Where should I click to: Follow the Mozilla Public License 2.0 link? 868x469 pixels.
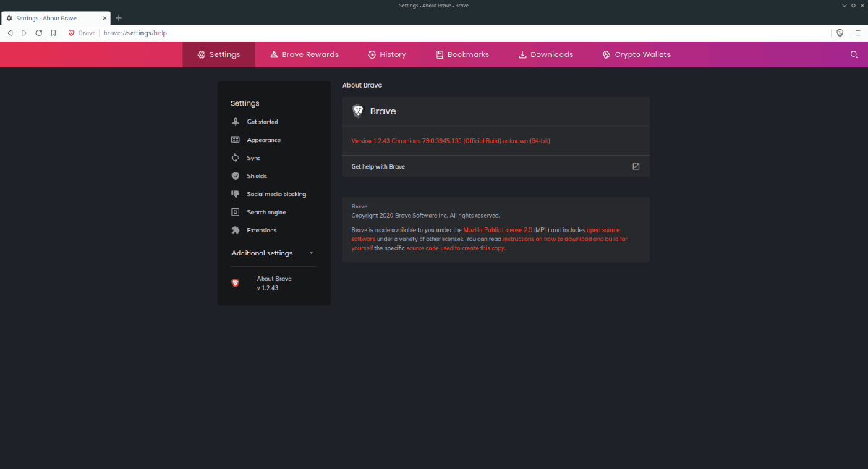pyautogui.click(x=498, y=230)
